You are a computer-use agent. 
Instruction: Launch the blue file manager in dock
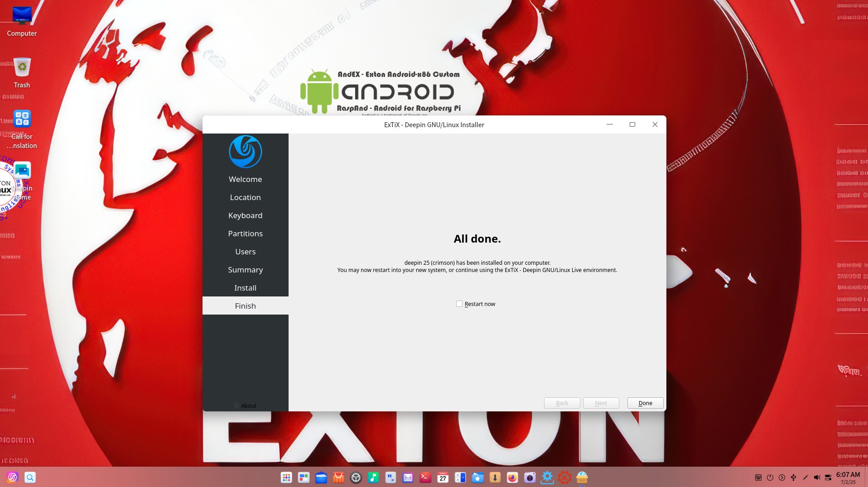click(321, 477)
